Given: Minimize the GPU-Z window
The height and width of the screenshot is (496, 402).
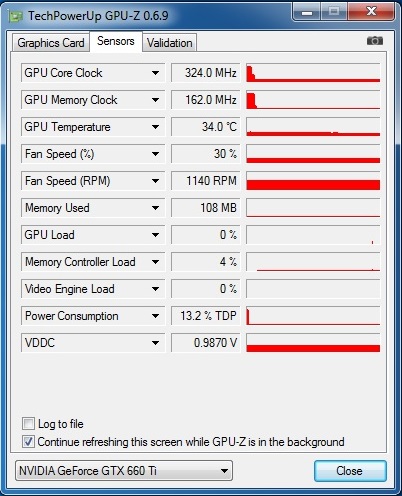Looking at the screenshot, I should [x=307, y=12].
